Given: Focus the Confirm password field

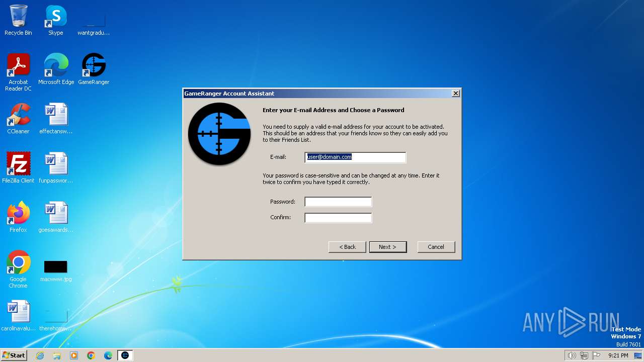Looking at the screenshot, I should pyautogui.click(x=338, y=218).
